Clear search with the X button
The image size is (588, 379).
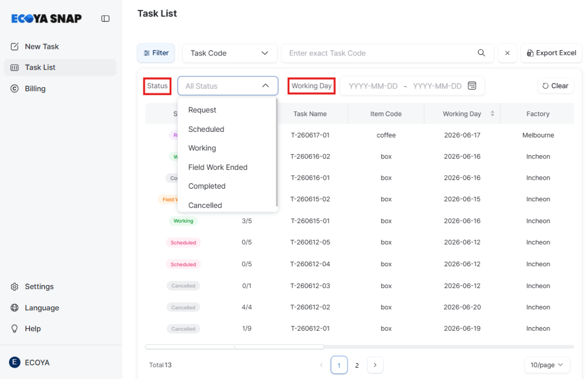point(507,53)
